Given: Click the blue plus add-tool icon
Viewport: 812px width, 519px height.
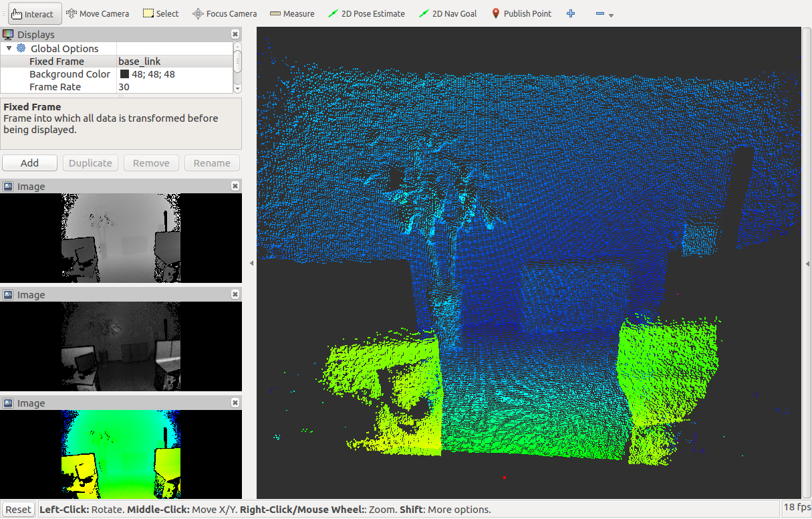Looking at the screenshot, I should point(571,13).
